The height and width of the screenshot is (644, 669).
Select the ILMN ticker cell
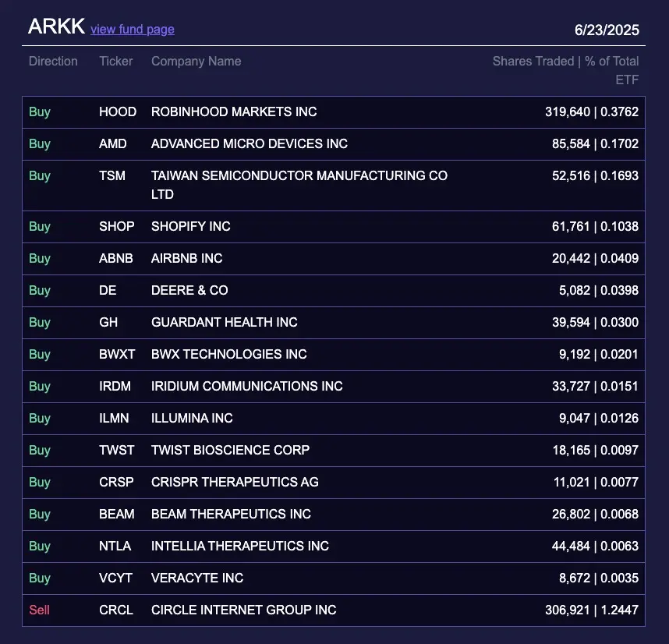pyautogui.click(x=116, y=418)
